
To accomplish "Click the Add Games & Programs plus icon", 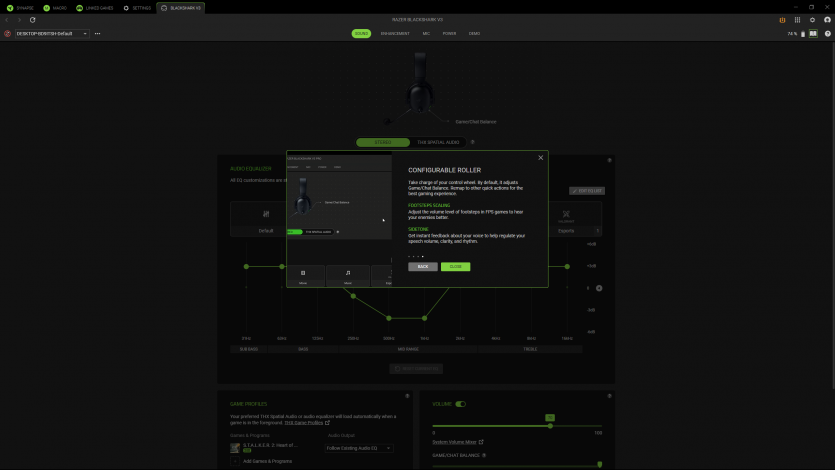I will [x=235, y=460].
